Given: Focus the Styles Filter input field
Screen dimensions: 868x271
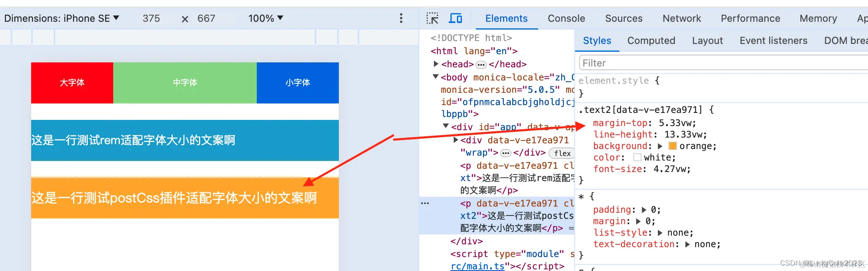Looking at the screenshot, I should pyautogui.click(x=723, y=63).
